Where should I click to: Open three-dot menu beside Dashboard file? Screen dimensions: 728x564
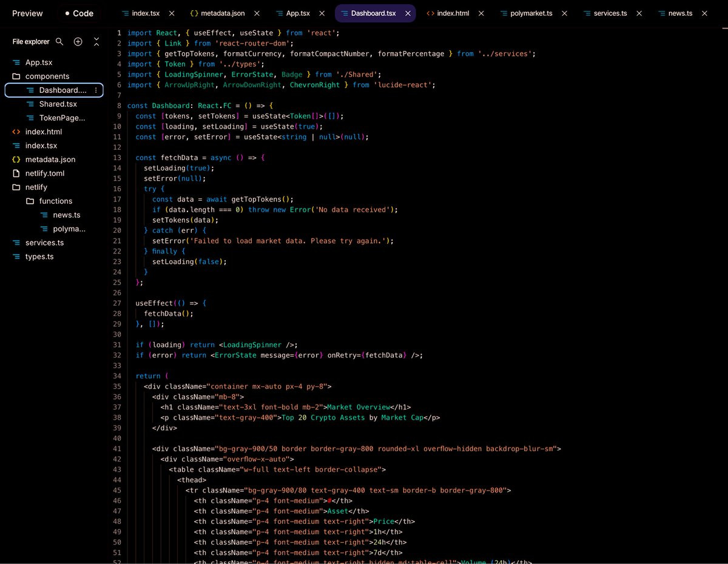click(x=96, y=90)
